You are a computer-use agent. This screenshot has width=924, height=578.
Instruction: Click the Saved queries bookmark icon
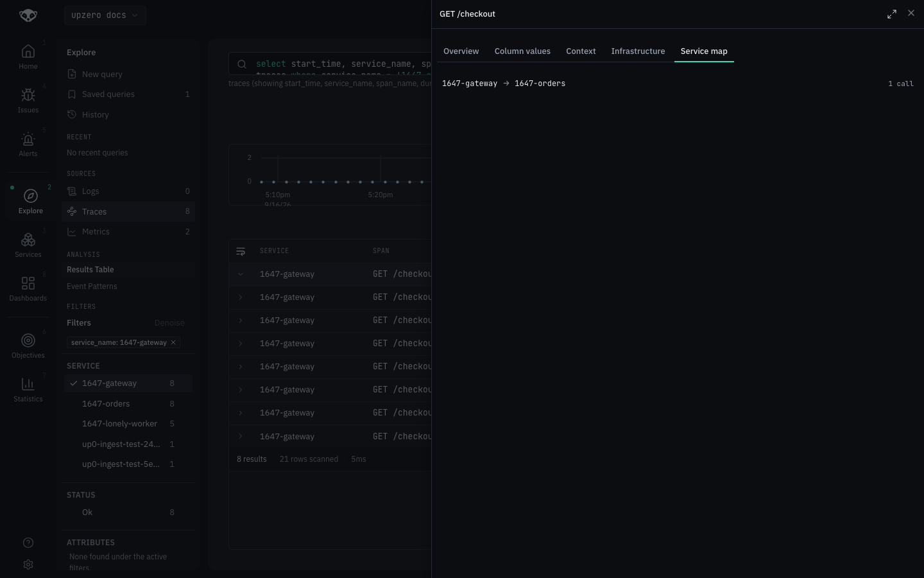coord(72,94)
